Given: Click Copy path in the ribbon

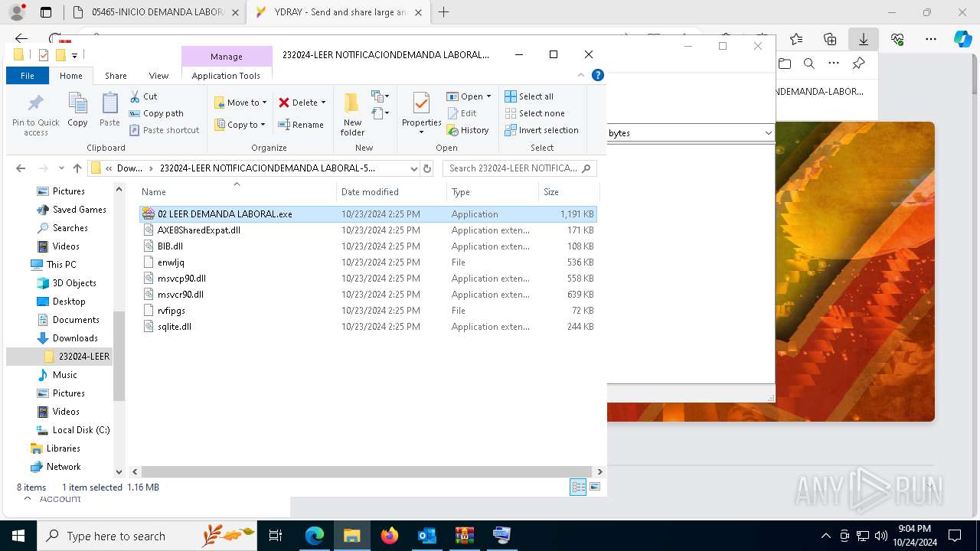Looking at the screenshot, I should [x=156, y=113].
